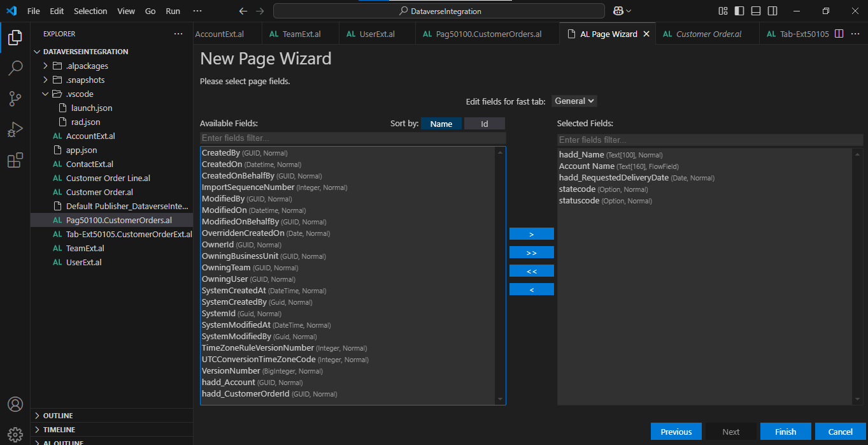Click the Available Fields filter input
This screenshot has height=445, width=868.
click(x=353, y=138)
